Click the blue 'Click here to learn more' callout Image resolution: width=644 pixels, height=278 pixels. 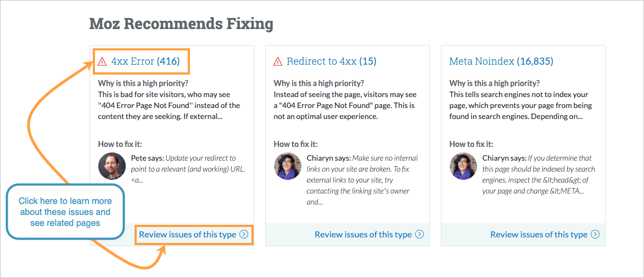(65, 212)
